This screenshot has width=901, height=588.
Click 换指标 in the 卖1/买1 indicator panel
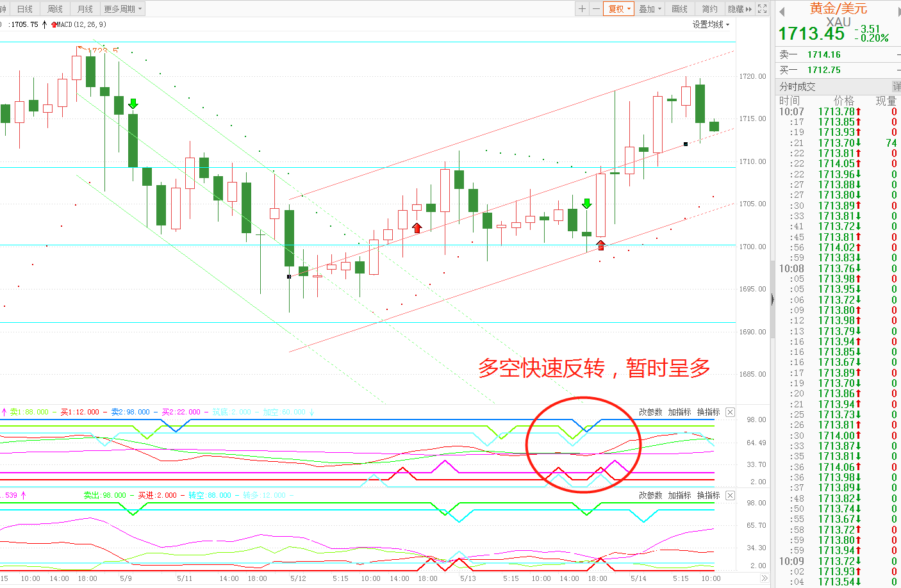(709, 412)
